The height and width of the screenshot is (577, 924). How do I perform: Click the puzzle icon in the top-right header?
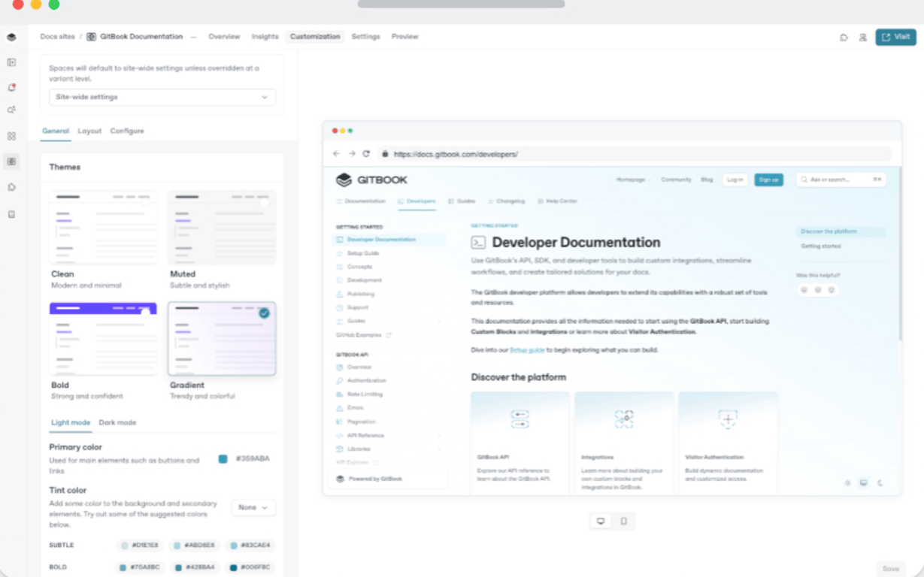click(844, 37)
